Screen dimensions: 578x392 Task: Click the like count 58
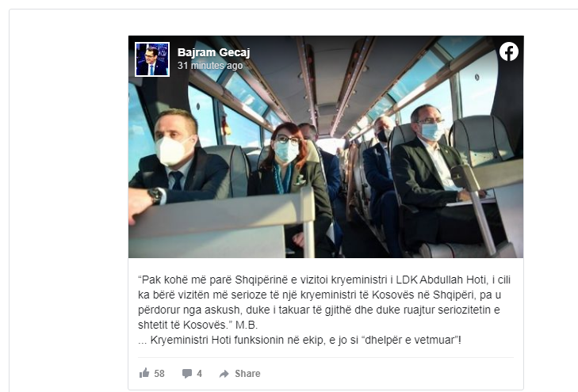pyautogui.click(x=159, y=374)
